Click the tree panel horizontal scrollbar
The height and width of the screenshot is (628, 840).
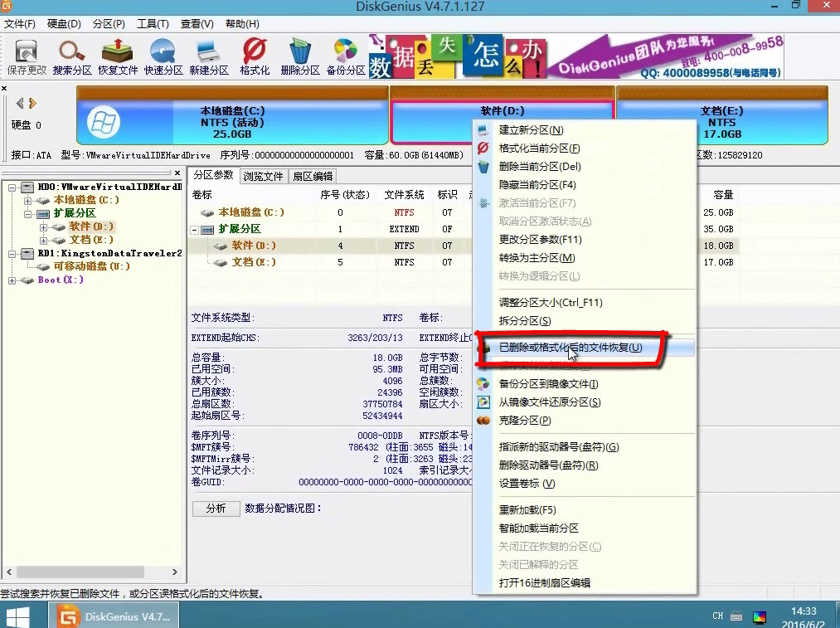[x=80, y=572]
